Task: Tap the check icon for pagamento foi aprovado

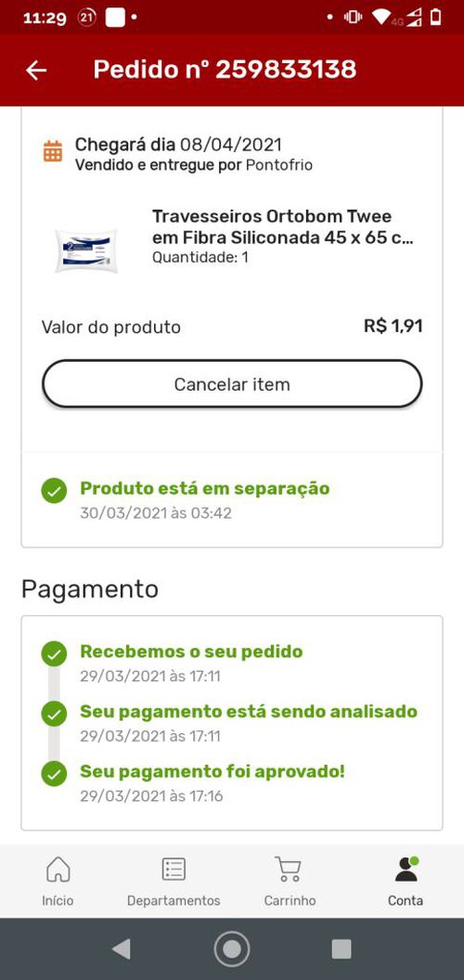Action: [55, 774]
